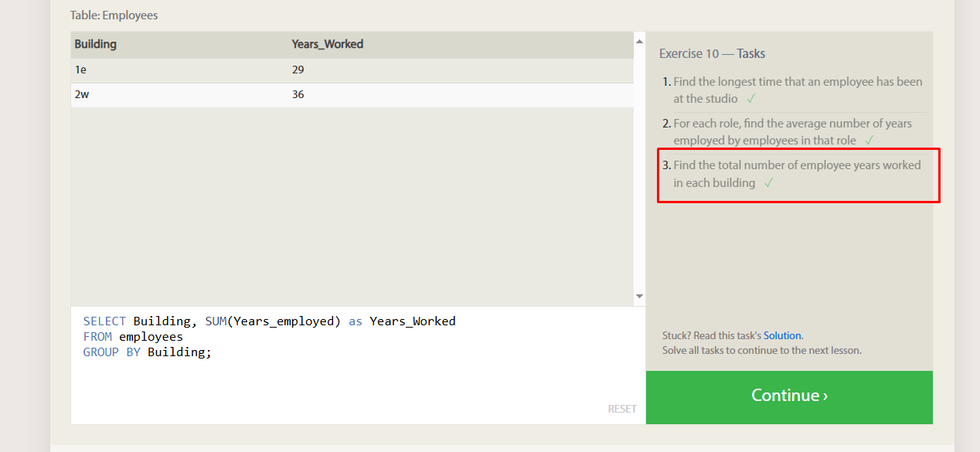Click RESET in the query editor

pyautogui.click(x=622, y=409)
